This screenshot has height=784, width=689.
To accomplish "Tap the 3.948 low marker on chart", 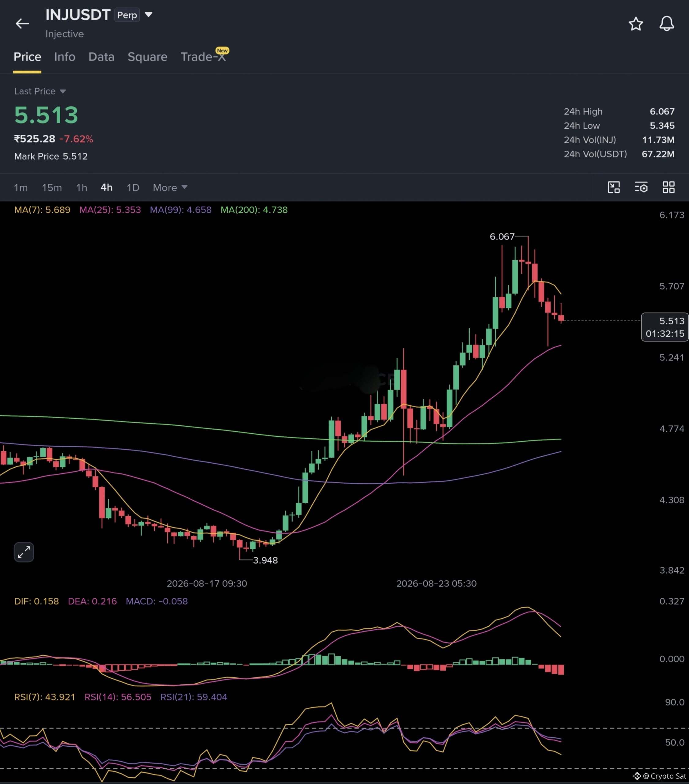I will 266,560.
